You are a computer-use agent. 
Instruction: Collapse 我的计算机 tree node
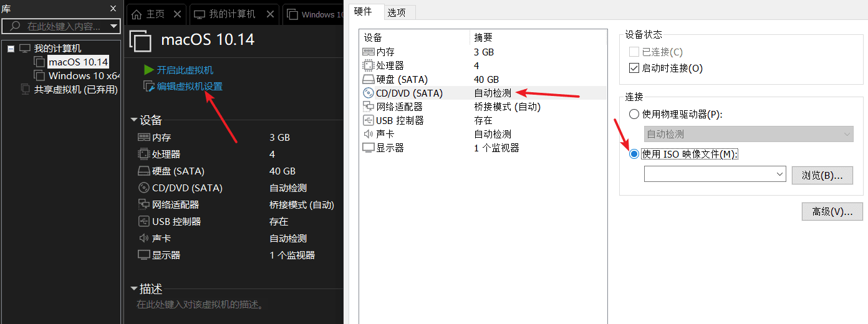[x=11, y=49]
